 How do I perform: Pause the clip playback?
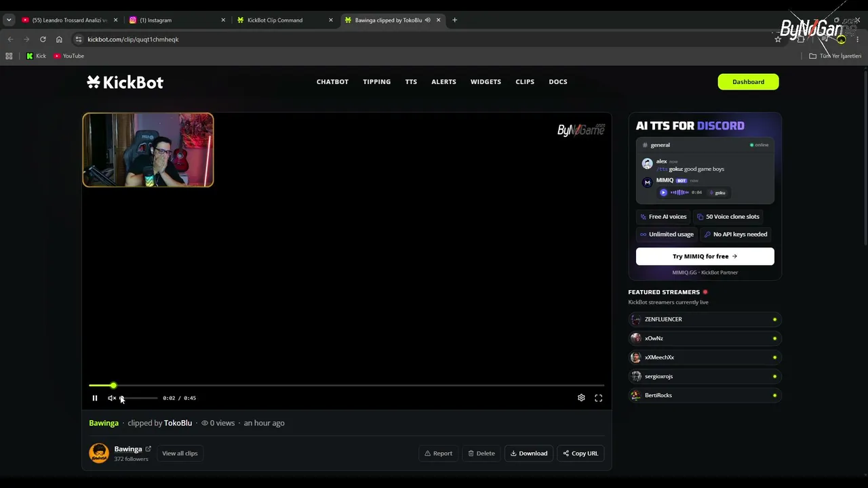tap(95, 398)
